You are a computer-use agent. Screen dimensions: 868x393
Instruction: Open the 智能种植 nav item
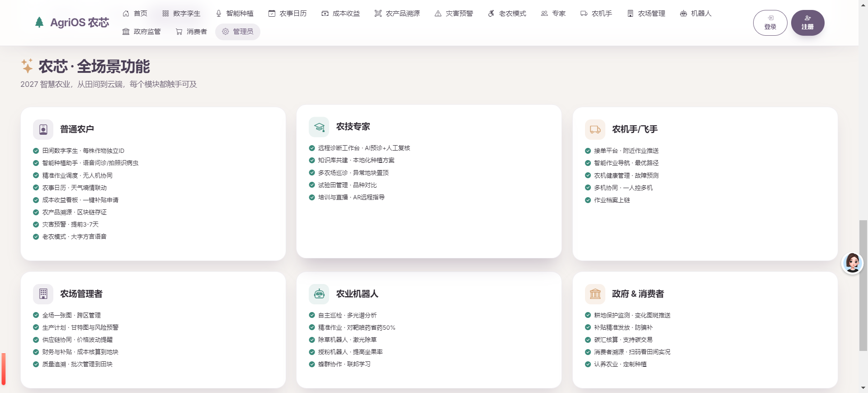[x=234, y=14]
